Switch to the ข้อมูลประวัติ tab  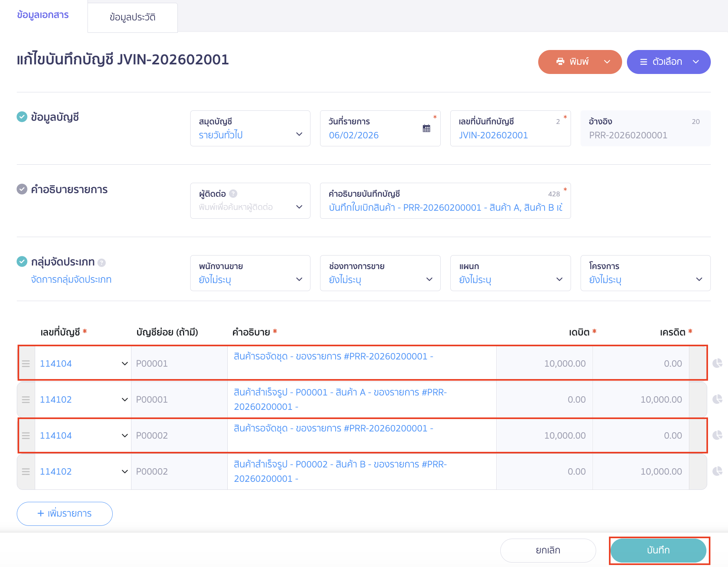click(x=132, y=17)
